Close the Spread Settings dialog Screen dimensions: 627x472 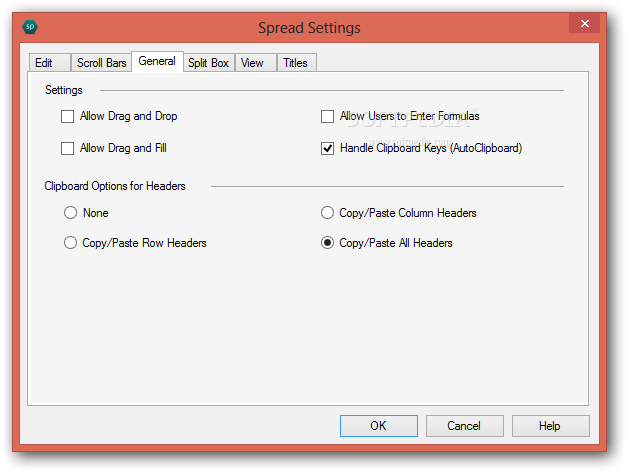click(x=584, y=24)
